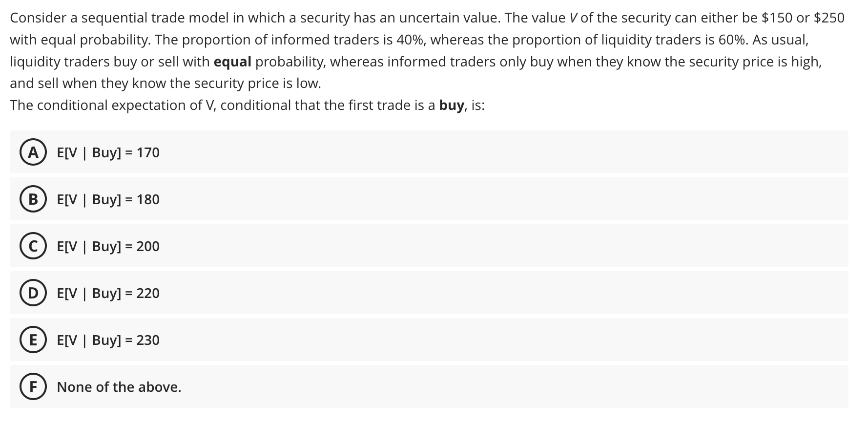Click the answer row for 230
Image resolution: width=868 pixels, height=426 pixels.
point(342,340)
